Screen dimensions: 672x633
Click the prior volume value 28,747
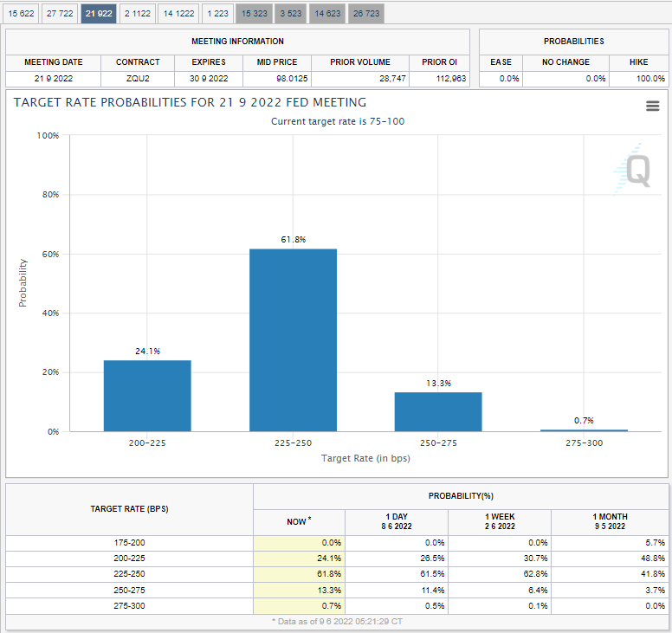392,79
